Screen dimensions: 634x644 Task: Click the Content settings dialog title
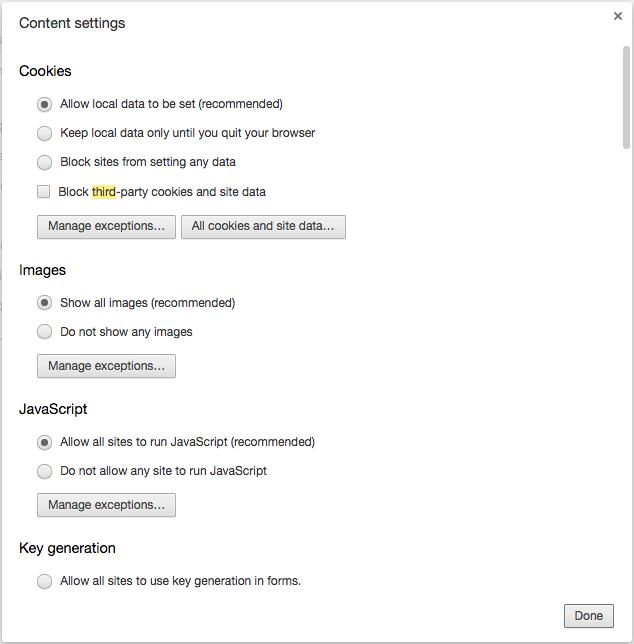(x=72, y=23)
